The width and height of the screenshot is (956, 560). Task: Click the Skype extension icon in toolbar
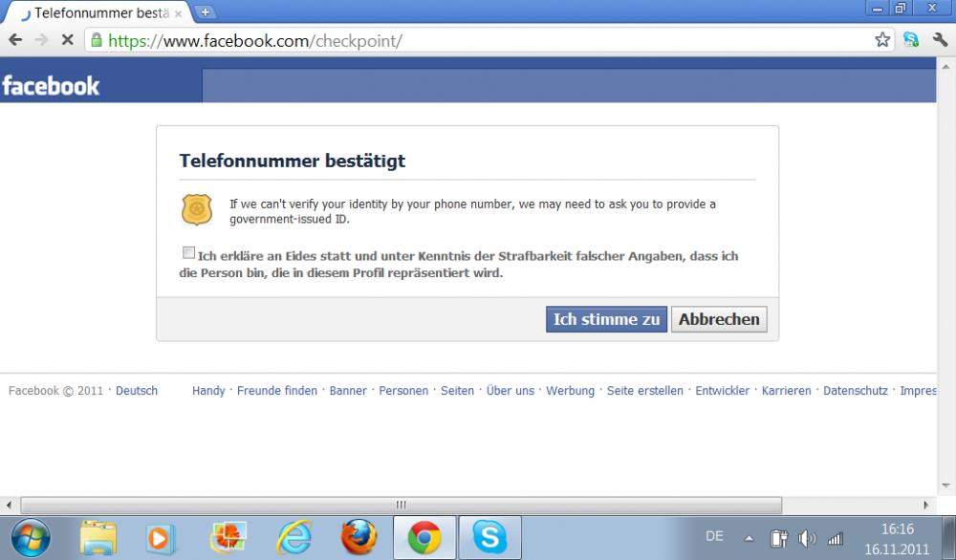[911, 40]
